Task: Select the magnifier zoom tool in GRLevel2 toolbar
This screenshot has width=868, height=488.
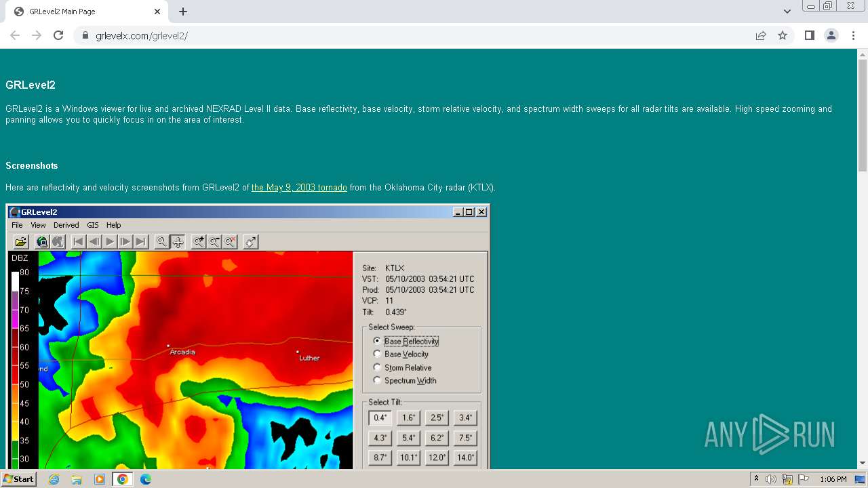Action: point(161,242)
